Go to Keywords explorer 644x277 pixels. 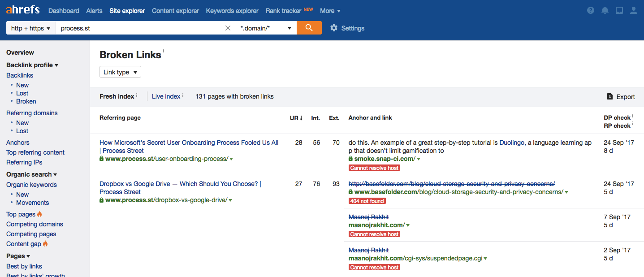click(x=232, y=10)
